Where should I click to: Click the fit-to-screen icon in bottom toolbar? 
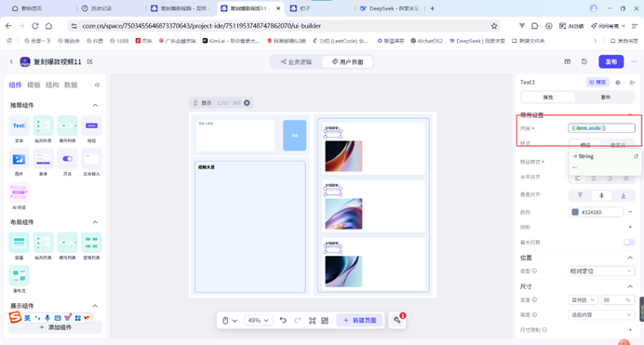(x=312, y=321)
